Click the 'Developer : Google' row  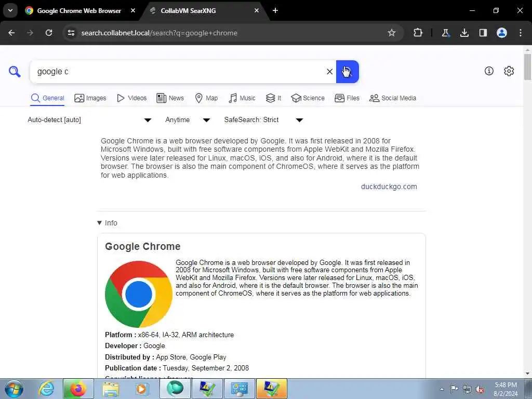(135, 345)
